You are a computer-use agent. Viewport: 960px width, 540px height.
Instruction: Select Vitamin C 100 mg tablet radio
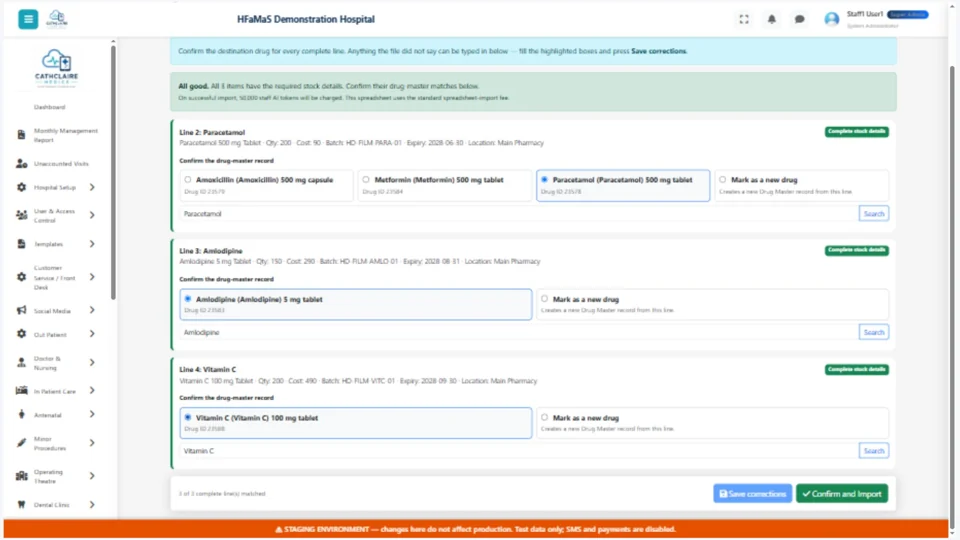pos(187,418)
